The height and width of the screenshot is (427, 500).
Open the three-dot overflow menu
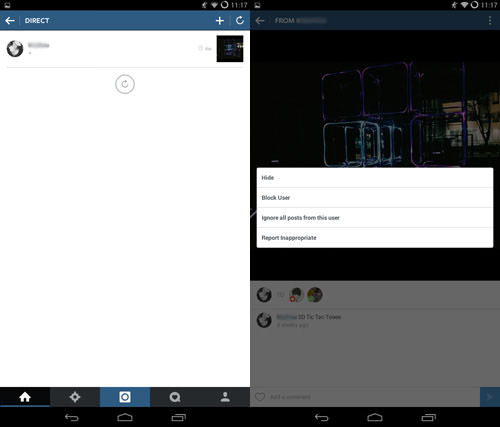tap(490, 21)
